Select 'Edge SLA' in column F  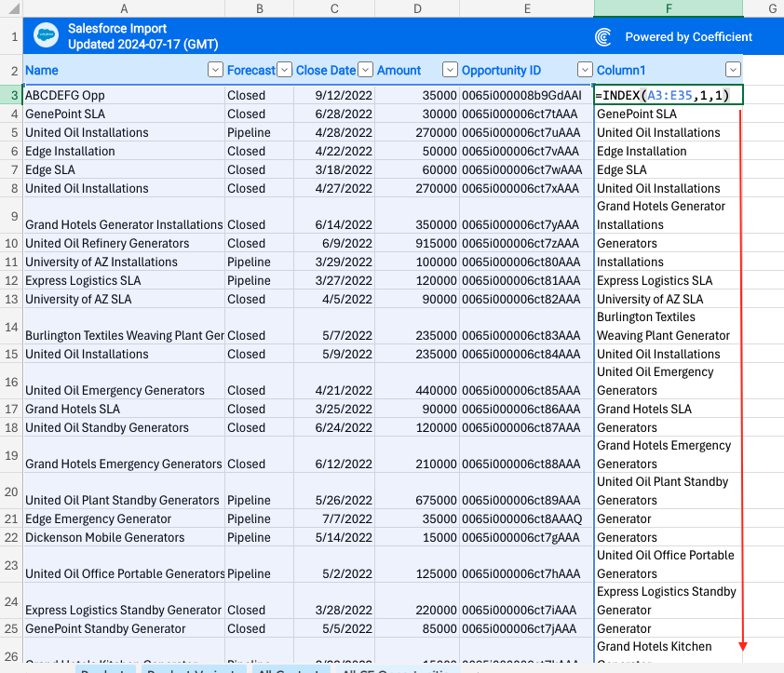[669, 170]
